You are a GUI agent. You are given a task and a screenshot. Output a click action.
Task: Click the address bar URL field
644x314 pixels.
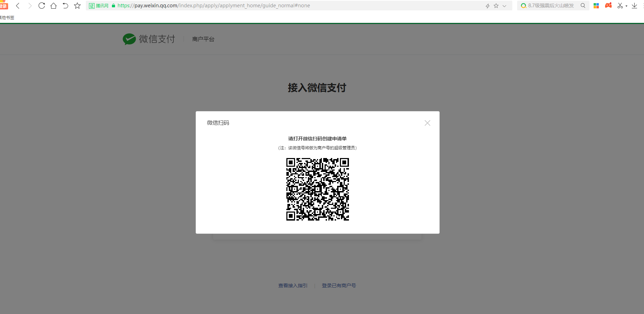point(299,6)
